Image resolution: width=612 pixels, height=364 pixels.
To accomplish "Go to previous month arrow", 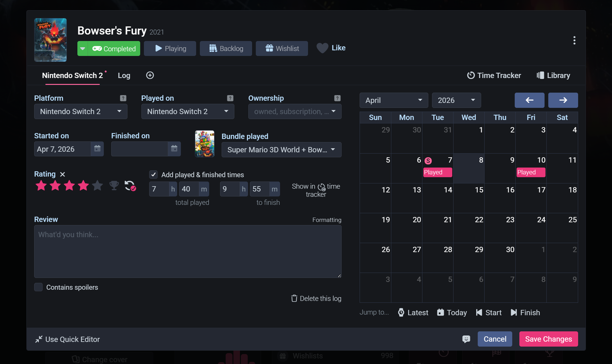I will (530, 100).
